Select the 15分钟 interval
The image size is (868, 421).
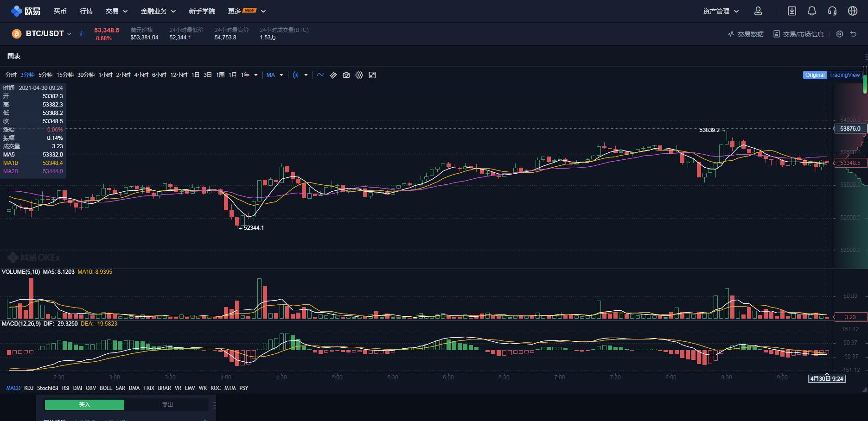point(65,75)
